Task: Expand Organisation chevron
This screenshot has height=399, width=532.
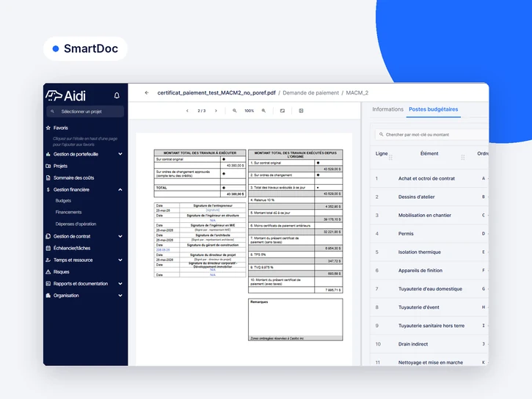Action: [120, 296]
